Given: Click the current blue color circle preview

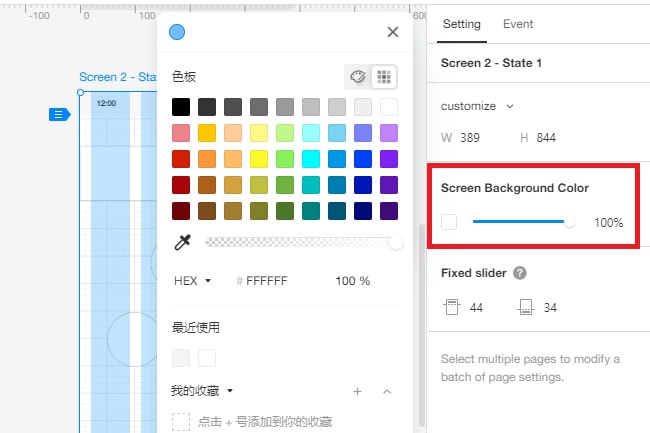Looking at the screenshot, I should coord(177,32).
